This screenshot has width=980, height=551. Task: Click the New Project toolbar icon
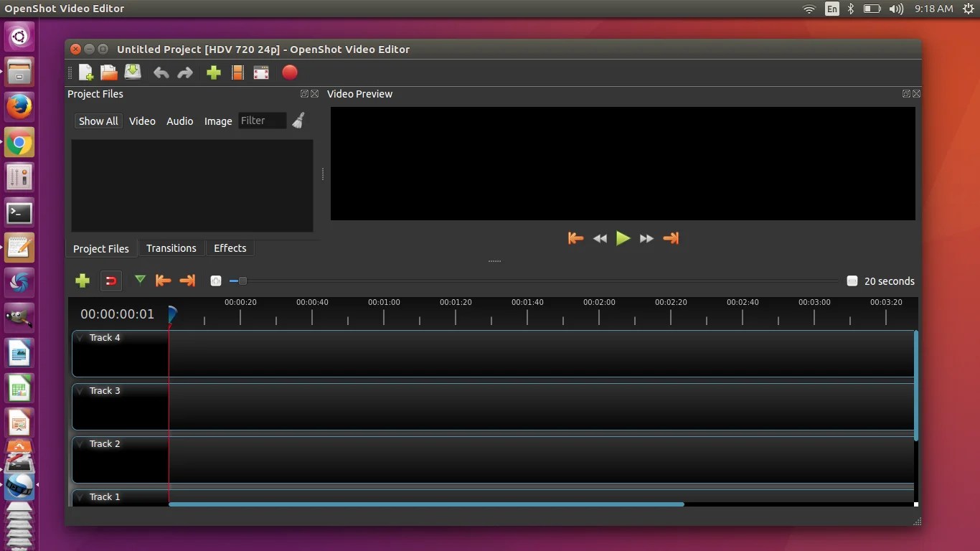pos(85,72)
